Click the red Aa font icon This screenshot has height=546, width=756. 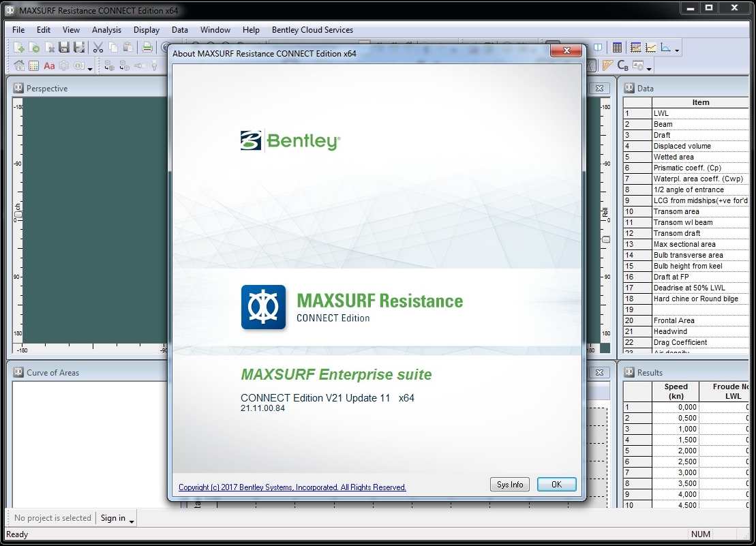click(x=49, y=65)
